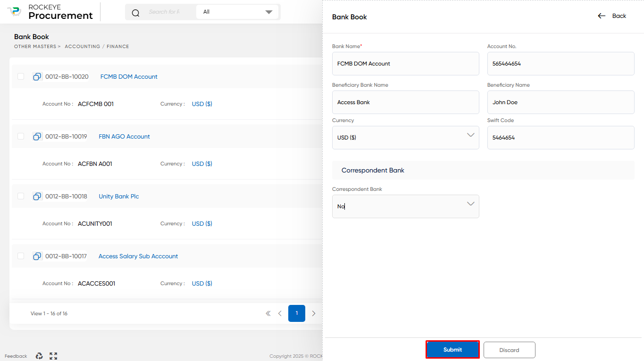The image size is (644, 361).
Task: Go to first page double-chevron icon
Action: point(268,313)
